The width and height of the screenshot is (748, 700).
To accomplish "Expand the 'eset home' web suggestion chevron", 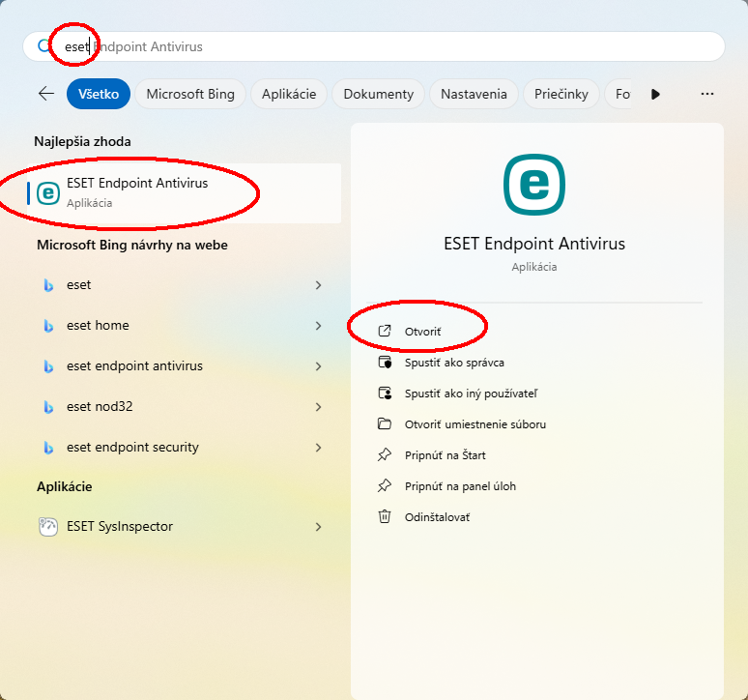I will click(x=318, y=326).
